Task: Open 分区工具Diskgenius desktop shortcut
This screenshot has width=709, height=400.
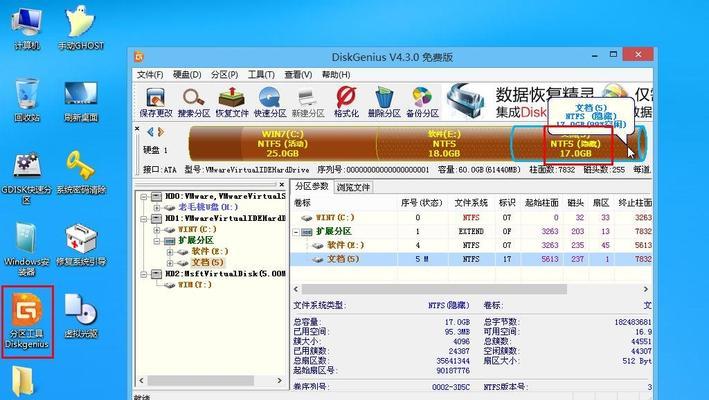Action: tap(27, 322)
